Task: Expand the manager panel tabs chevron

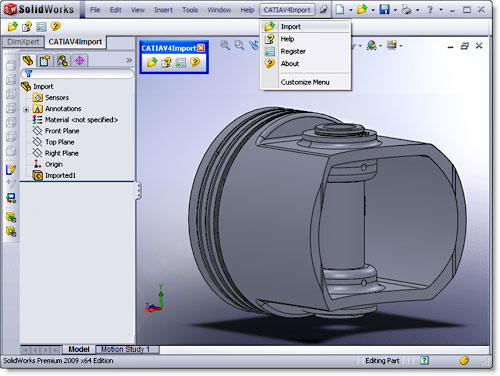Action: 129,60
